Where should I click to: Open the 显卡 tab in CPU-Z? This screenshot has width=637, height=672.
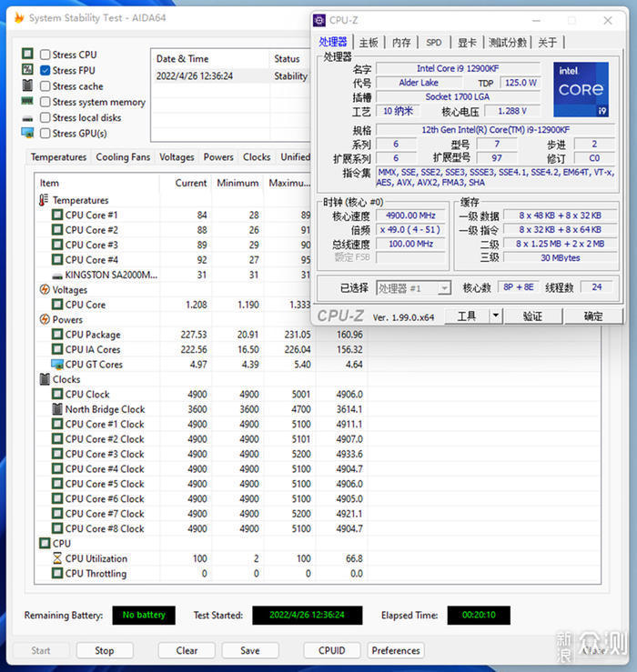(467, 43)
